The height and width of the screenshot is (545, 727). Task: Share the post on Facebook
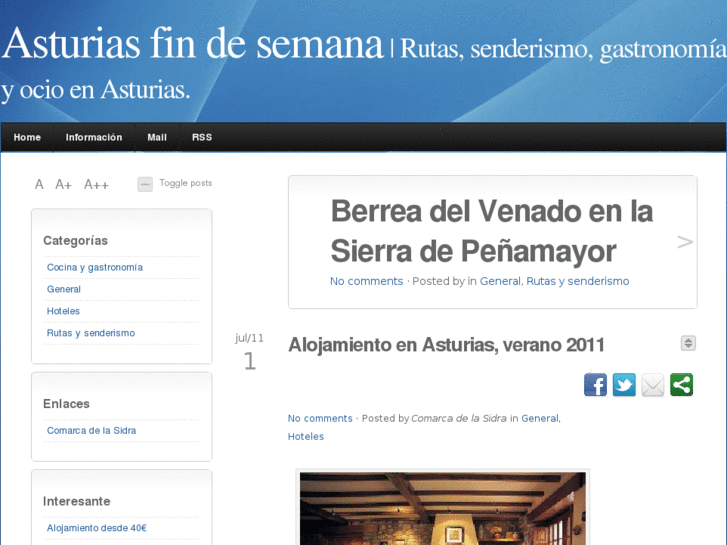coord(595,385)
